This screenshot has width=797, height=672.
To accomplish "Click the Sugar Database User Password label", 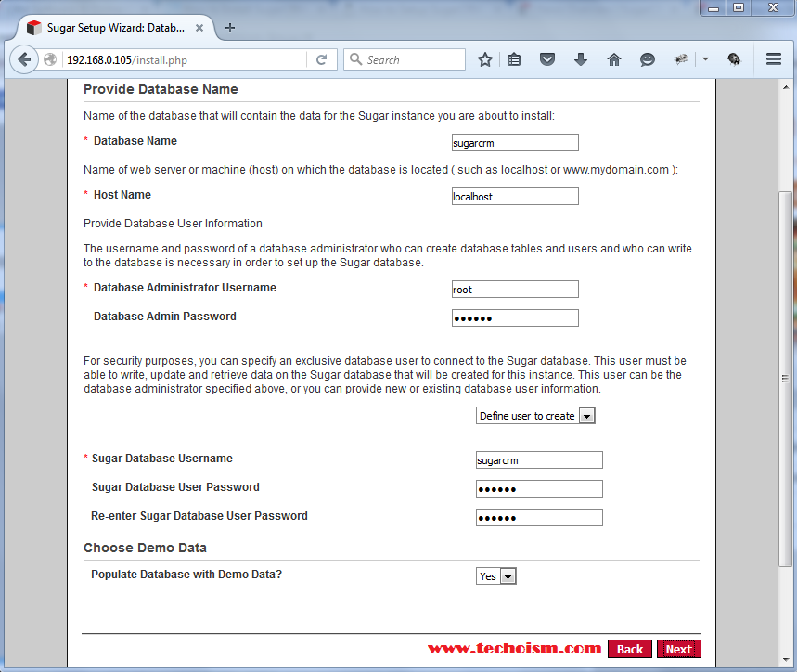I will point(175,487).
